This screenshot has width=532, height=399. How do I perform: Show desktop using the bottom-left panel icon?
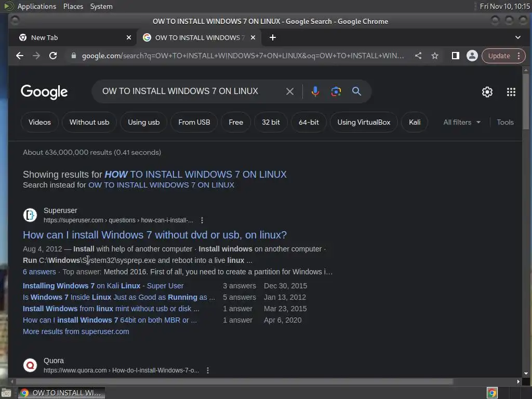[x=6, y=393]
